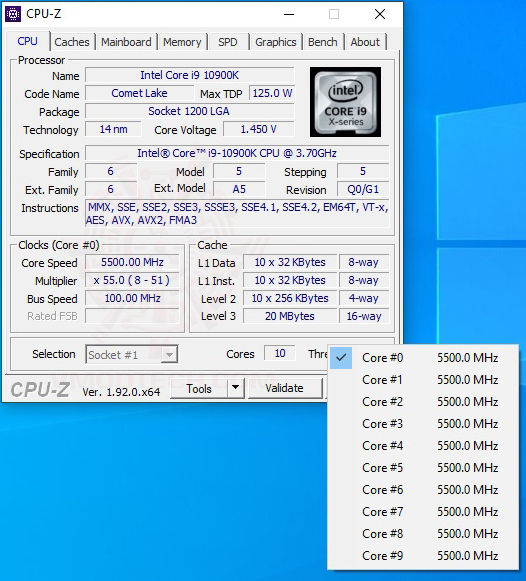
Task: Click the Level 3 value '20 MBytes'
Action: click(290, 316)
